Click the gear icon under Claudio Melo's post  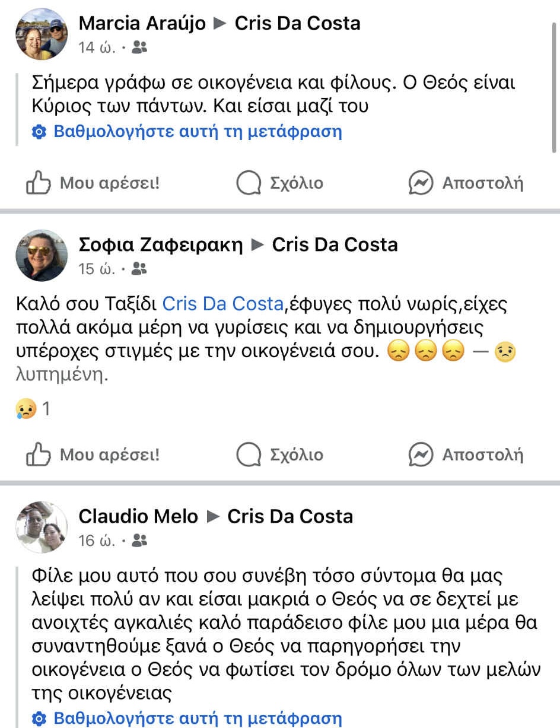click(39, 719)
